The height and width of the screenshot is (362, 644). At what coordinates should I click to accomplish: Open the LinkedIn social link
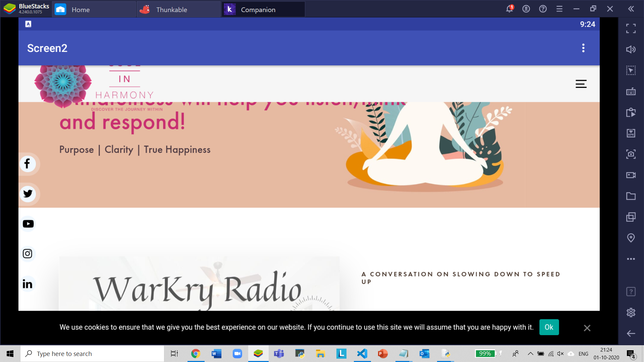pyautogui.click(x=28, y=284)
